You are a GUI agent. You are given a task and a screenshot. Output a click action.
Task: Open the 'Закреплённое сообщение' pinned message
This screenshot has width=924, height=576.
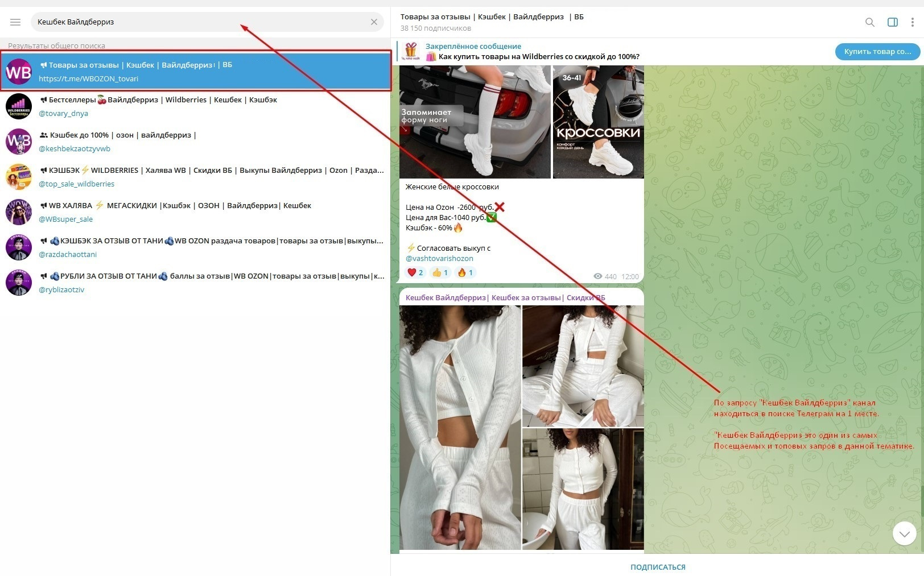tap(473, 47)
